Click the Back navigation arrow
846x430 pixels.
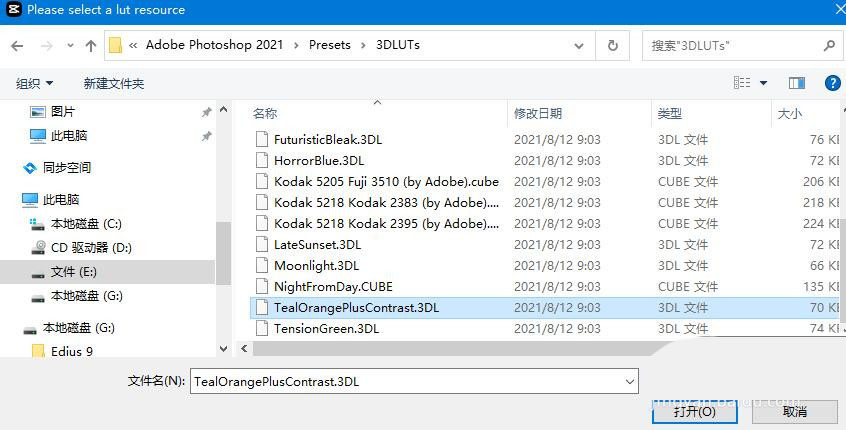(x=17, y=45)
